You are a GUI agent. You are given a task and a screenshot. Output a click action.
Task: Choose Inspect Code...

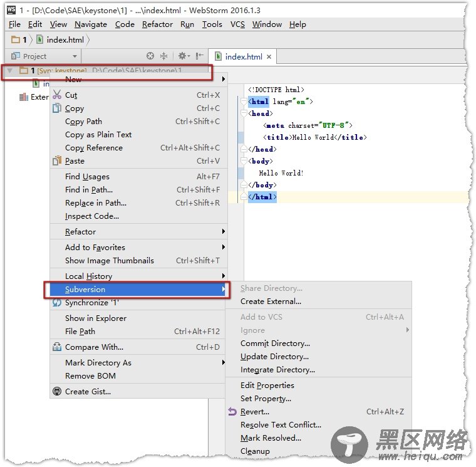pos(139,216)
